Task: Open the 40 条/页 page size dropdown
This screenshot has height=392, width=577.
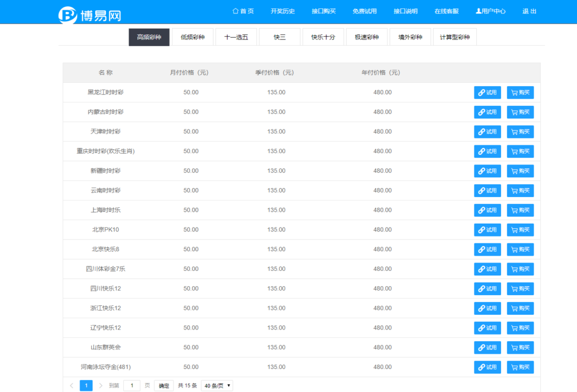Action: (x=216, y=385)
